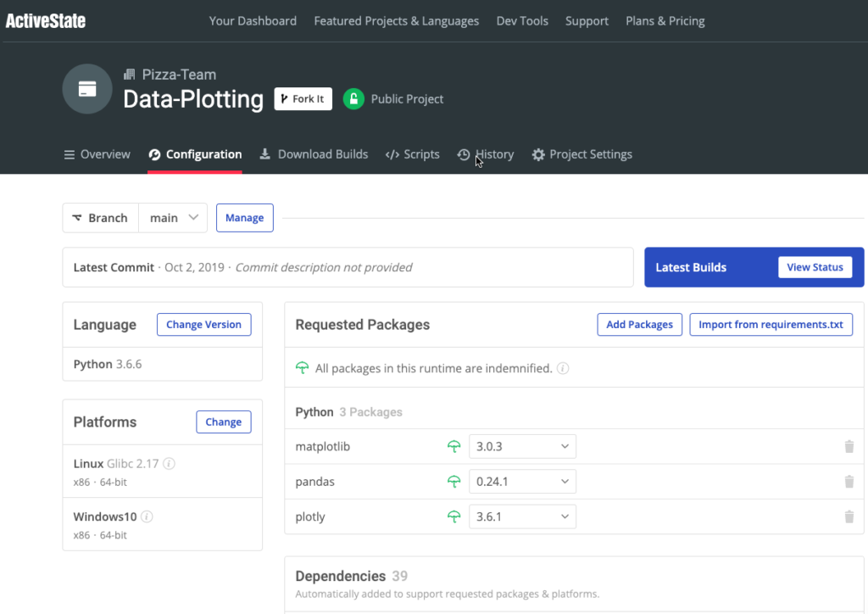The image size is (868, 614).
Task: Click the Data-Plotting project avatar
Action: click(87, 88)
